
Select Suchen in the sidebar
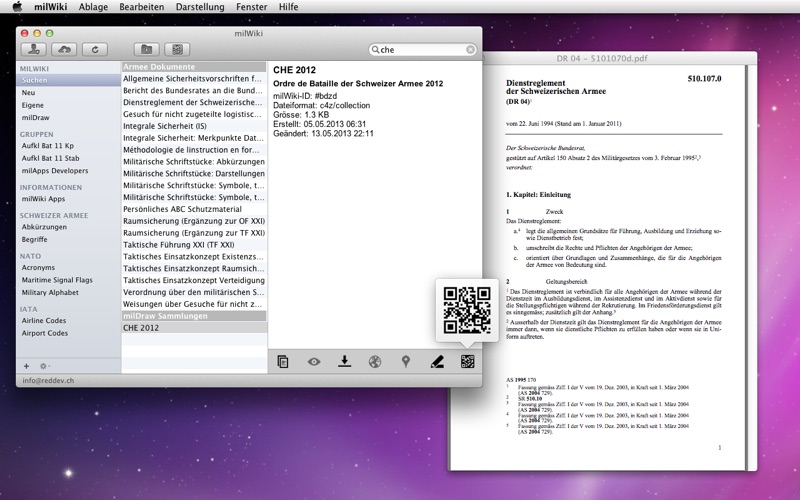(x=68, y=80)
